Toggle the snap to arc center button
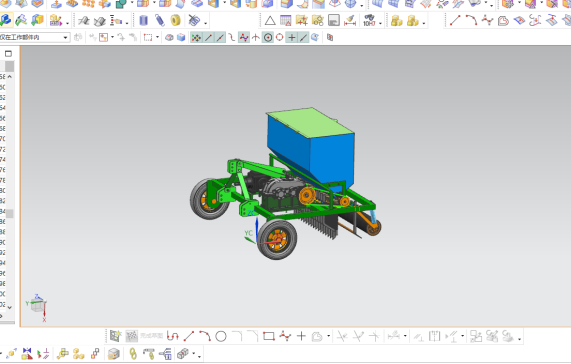Viewport: 571px width, 364px height. (268, 37)
